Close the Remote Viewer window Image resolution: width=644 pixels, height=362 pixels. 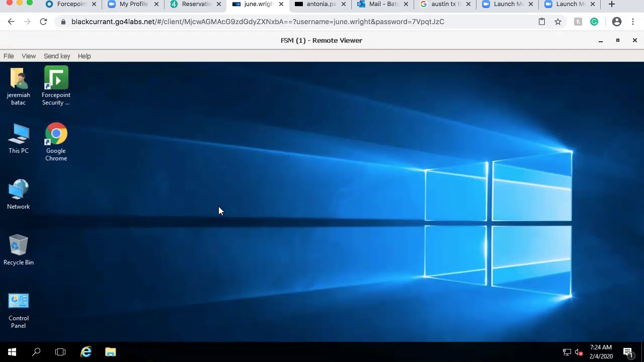635,40
